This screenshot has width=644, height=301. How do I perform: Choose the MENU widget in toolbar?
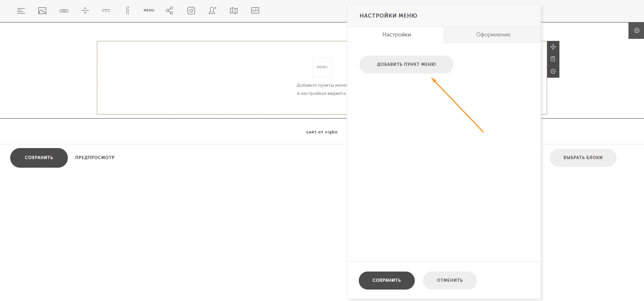coord(149,11)
